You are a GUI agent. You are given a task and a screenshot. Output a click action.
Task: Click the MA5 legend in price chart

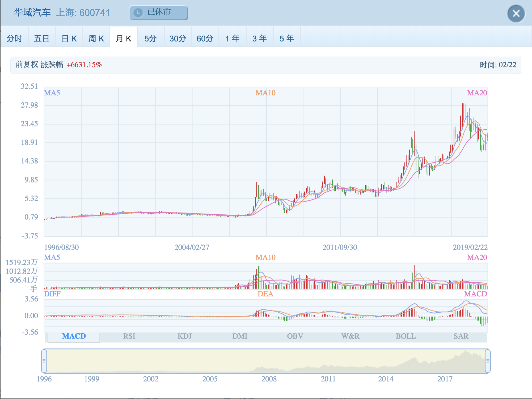point(52,93)
